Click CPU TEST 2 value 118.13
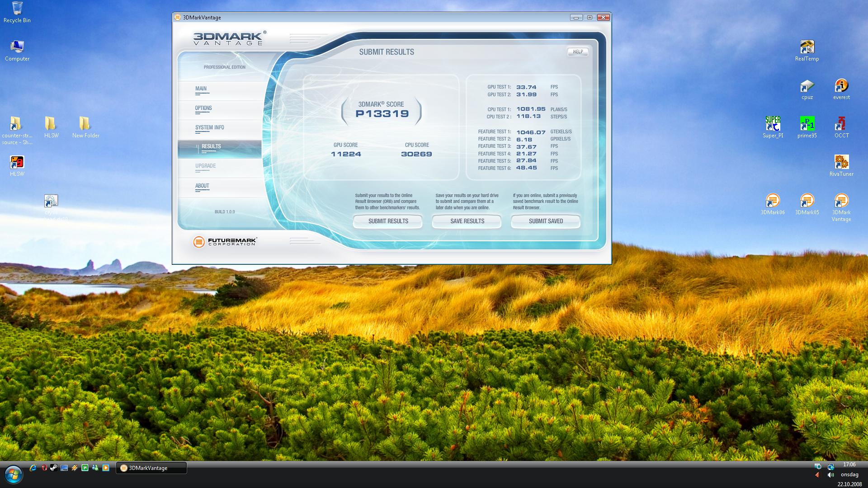Image resolution: width=868 pixels, height=488 pixels. (528, 117)
